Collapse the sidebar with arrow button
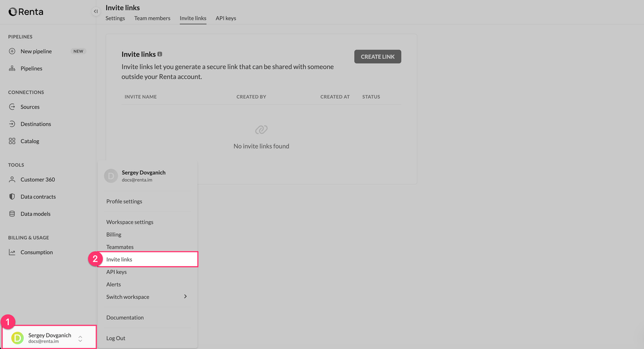644x349 pixels. coord(95,11)
